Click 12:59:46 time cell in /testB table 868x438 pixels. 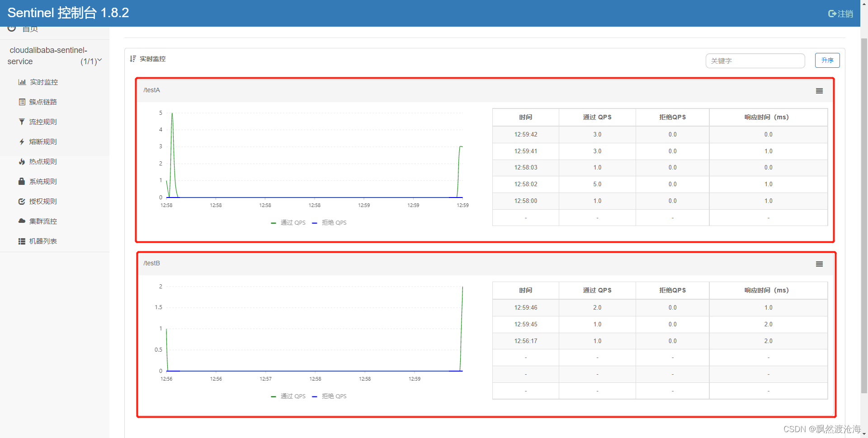point(526,308)
